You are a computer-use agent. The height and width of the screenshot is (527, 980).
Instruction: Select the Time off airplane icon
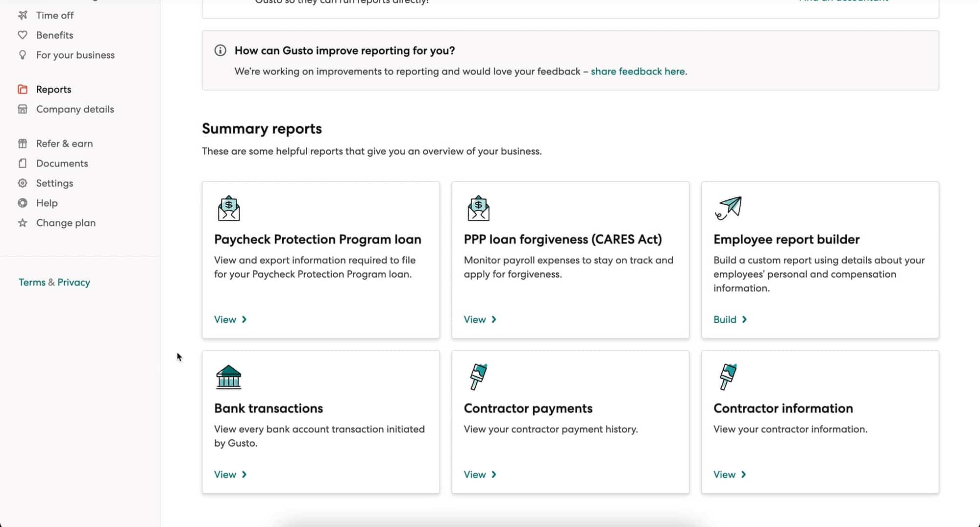[23, 15]
